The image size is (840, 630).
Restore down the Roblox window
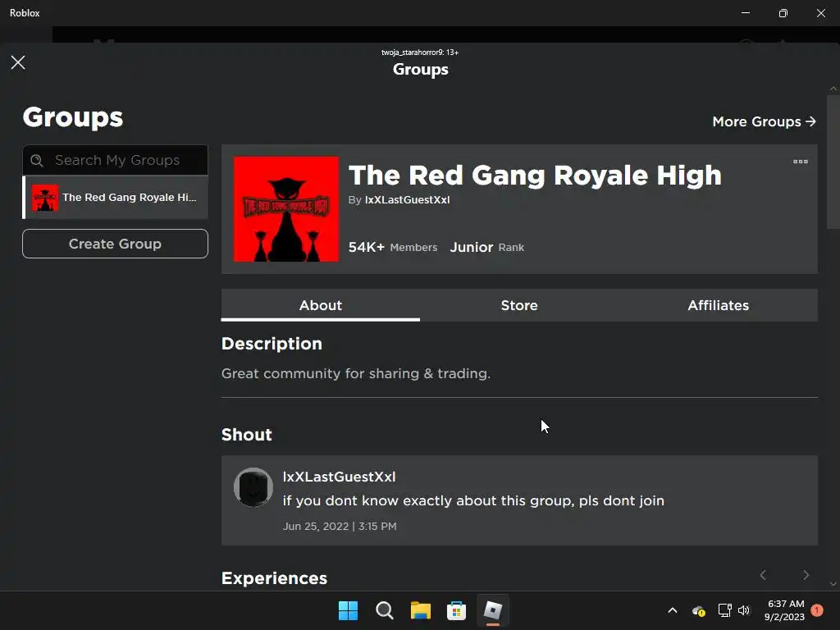[x=783, y=13]
